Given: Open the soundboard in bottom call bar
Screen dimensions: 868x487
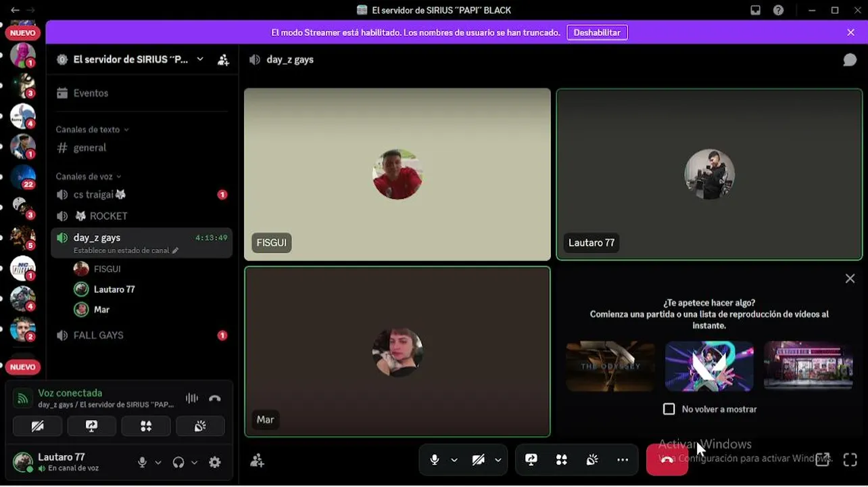Looking at the screenshot, I should pos(592,460).
